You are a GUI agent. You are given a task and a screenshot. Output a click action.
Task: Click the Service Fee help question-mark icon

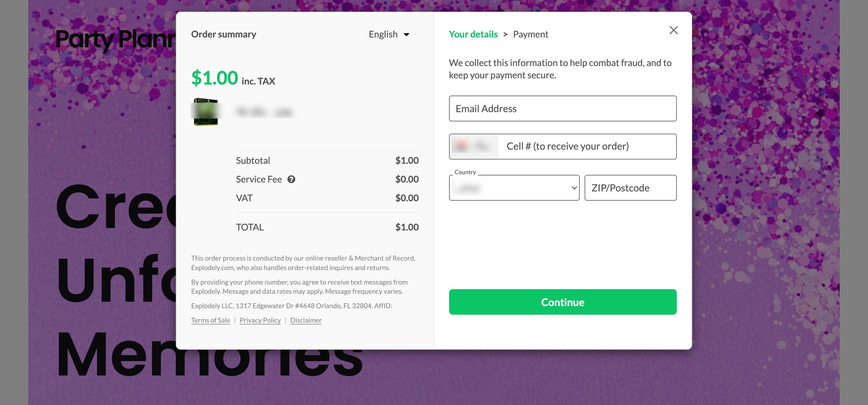pos(291,179)
